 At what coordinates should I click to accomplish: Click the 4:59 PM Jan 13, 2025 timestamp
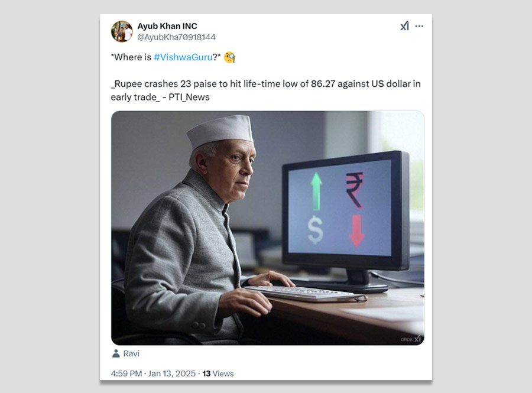click(x=153, y=373)
